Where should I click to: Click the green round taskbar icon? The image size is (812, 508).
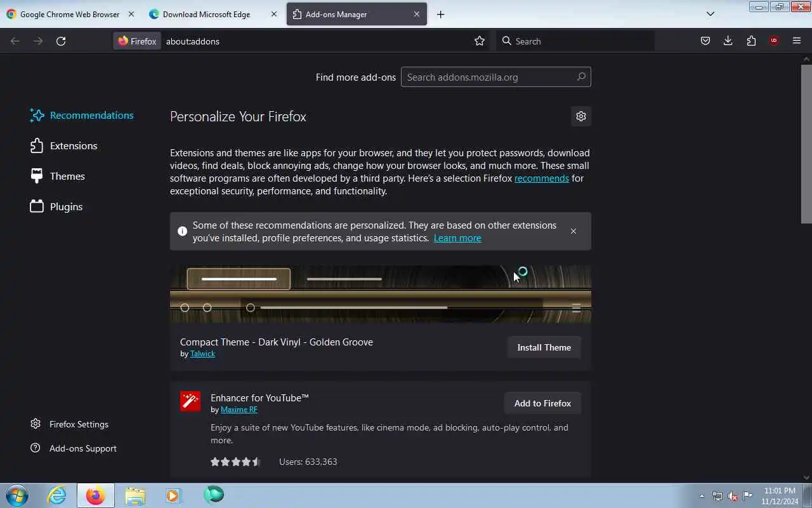[214, 494]
